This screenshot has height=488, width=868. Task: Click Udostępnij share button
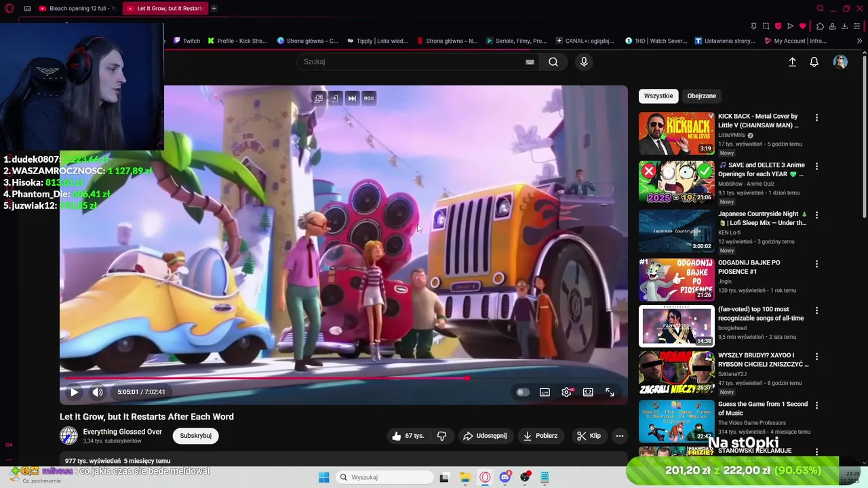[x=485, y=436]
